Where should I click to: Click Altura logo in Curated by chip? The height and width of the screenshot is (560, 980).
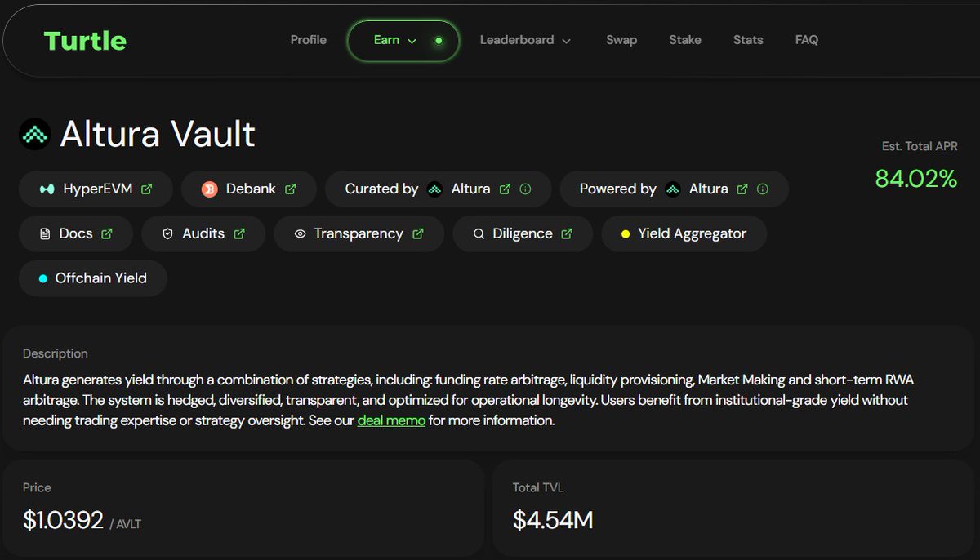click(x=435, y=189)
